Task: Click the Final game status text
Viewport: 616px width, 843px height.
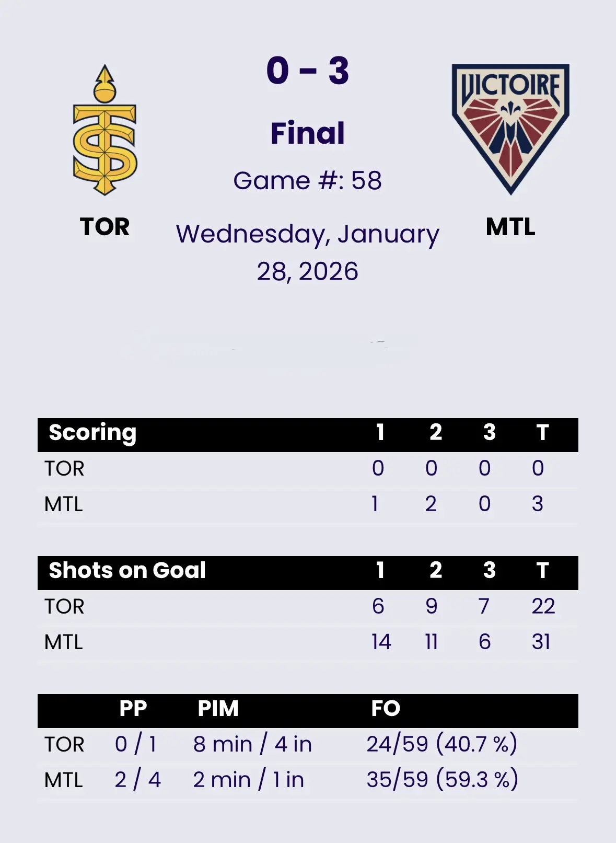Action: click(308, 133)
